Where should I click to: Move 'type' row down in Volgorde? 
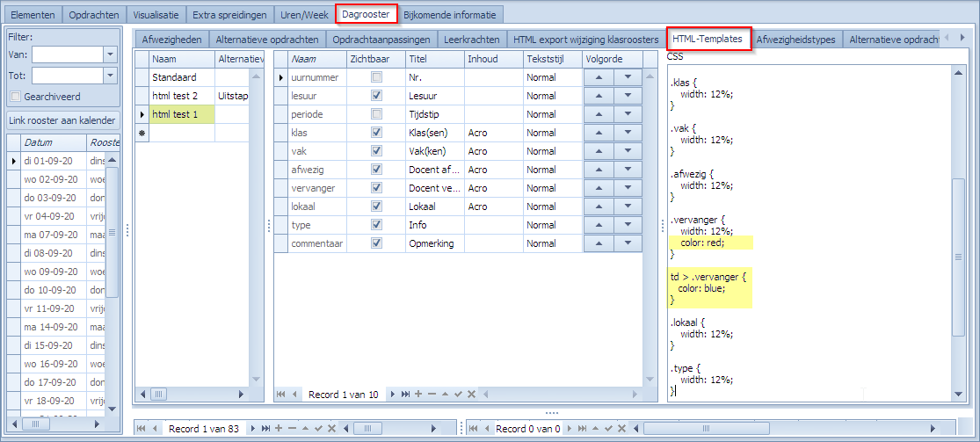[628, 225]
